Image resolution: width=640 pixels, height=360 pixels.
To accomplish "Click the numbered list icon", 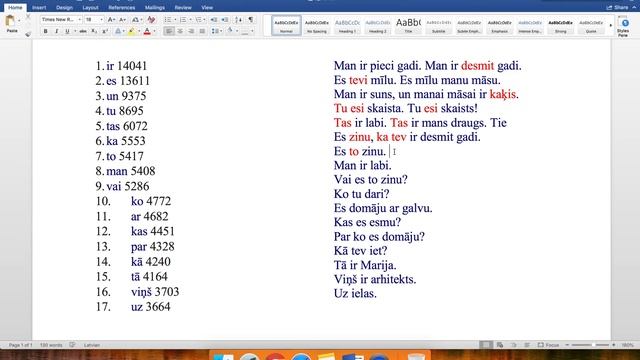I will tap(183, 20).
